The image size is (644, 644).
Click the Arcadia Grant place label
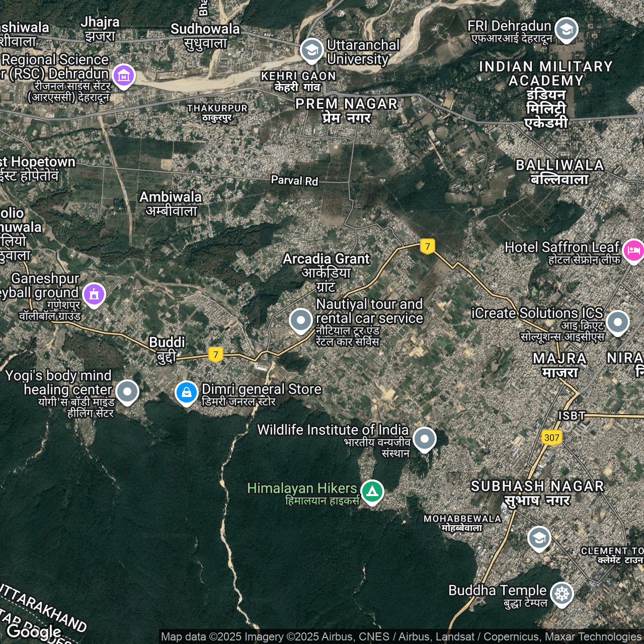326,272
